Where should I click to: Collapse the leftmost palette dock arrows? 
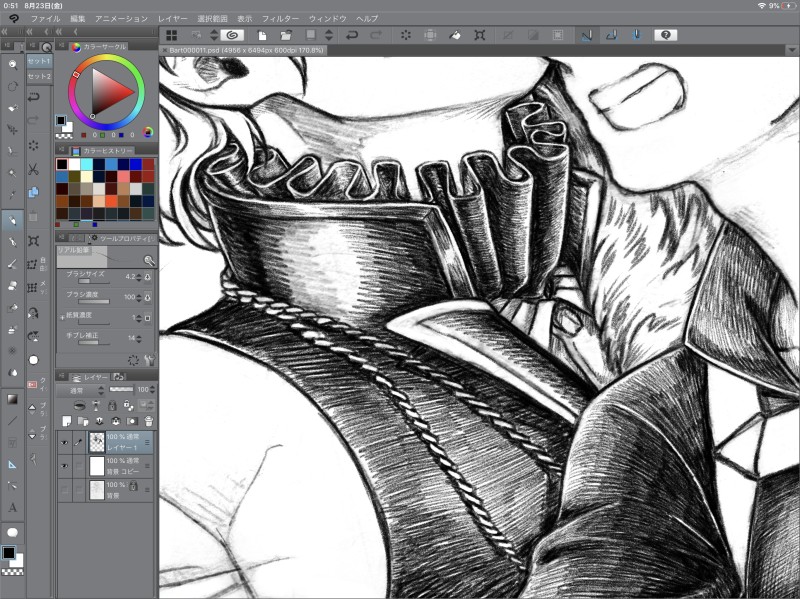4,32
